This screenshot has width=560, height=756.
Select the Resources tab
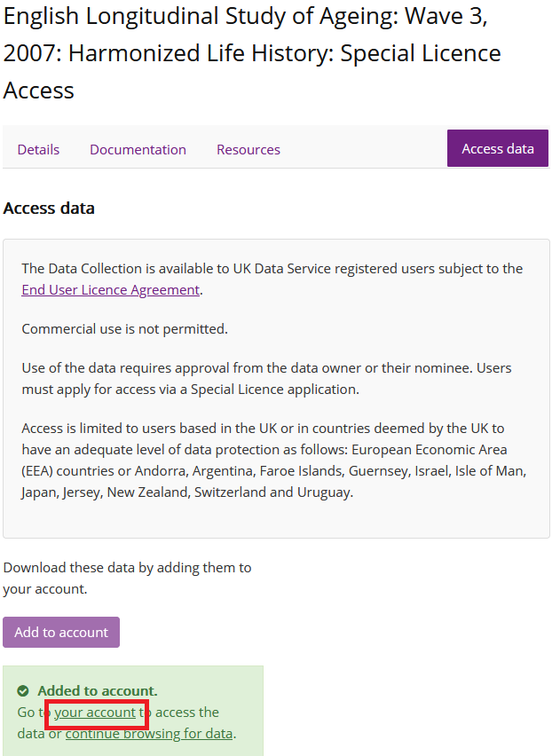pyautogui.click(x=248, y=149)
